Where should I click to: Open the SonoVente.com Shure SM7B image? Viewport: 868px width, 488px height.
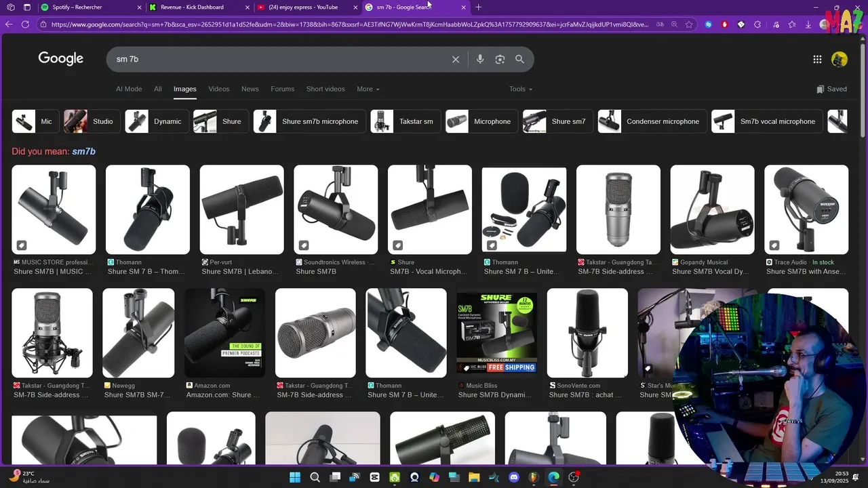click(587, 333)
